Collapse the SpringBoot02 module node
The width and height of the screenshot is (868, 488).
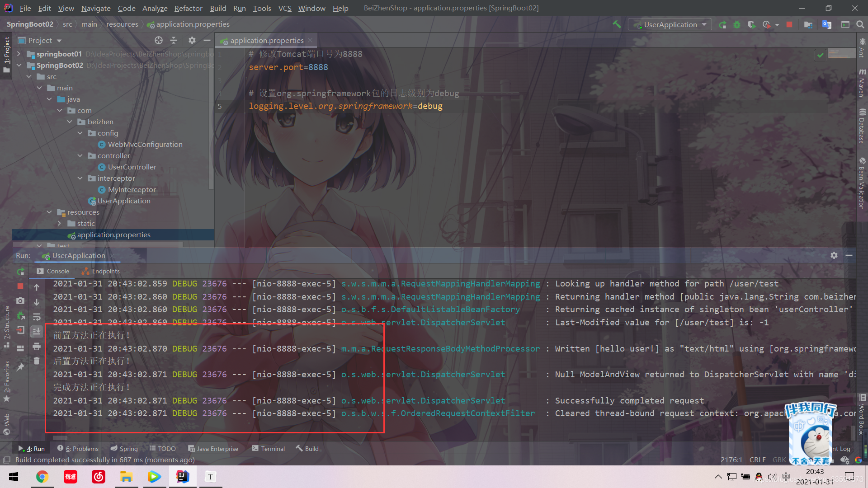point(19,65)
